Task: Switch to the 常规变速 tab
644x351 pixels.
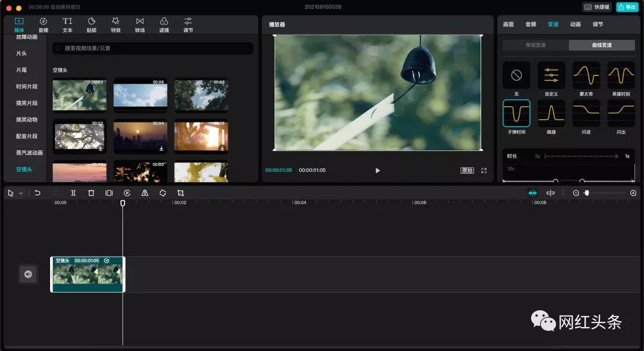Action: (x=535, y=45)
